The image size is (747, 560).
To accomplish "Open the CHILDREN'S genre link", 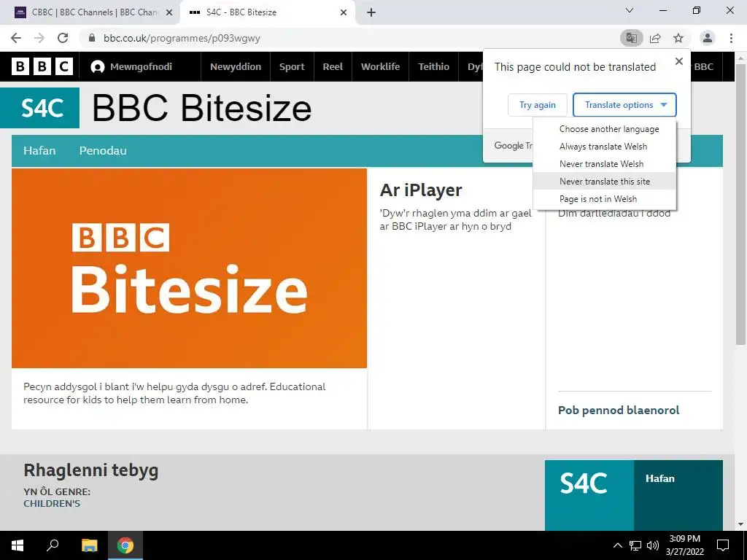I will (x=52, y=503).
